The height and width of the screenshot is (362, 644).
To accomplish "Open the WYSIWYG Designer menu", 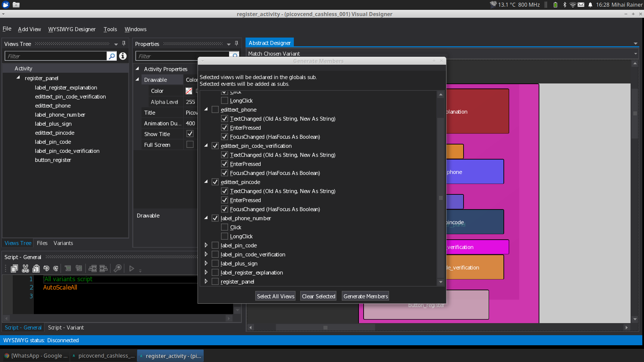I will click(72, 29).
